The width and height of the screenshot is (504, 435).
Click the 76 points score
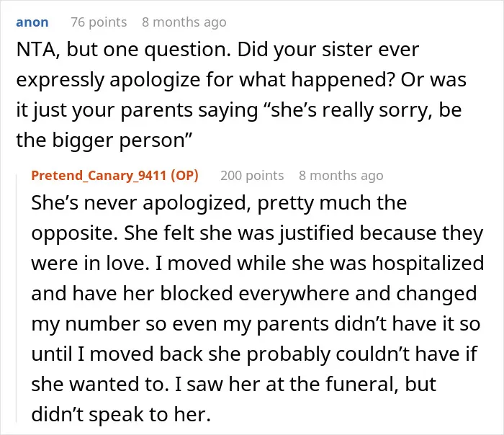(x=99, y=22)
